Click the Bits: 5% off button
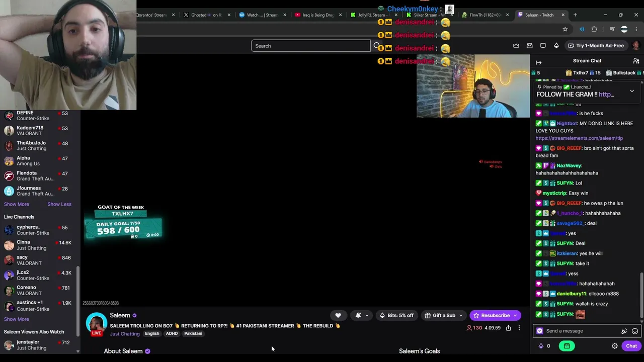 point(396,315)
